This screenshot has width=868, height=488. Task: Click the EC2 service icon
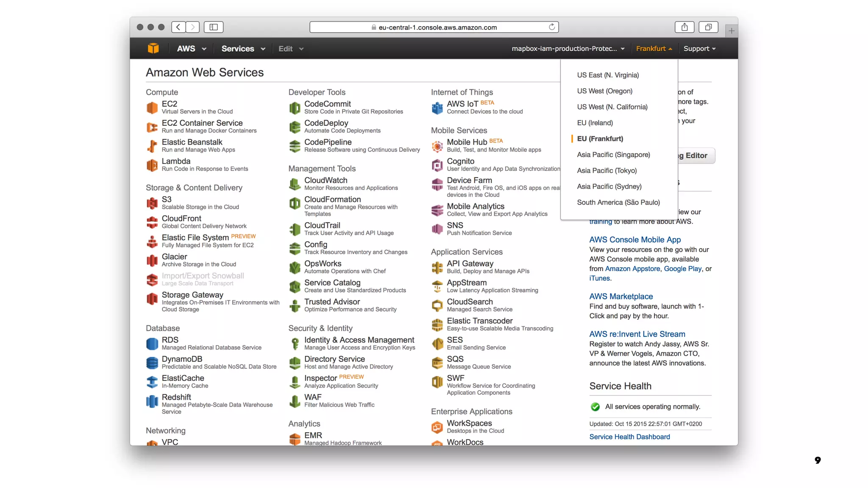pos(152,108)
